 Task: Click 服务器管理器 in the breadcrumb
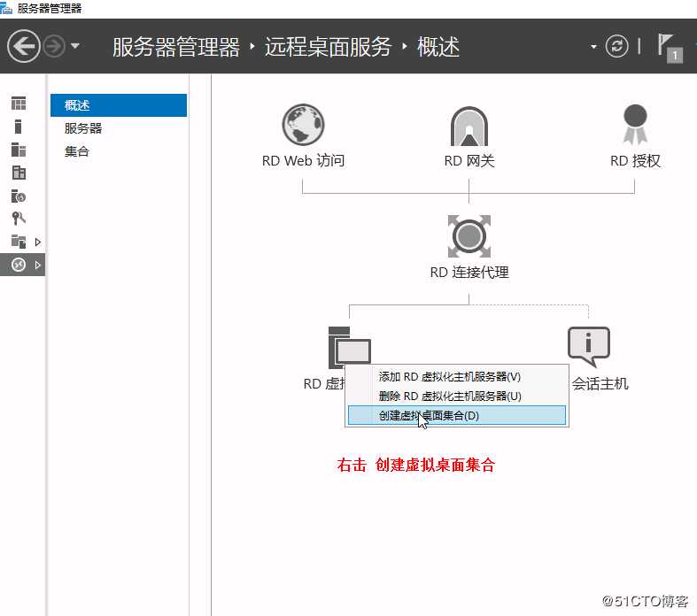click(x=176, y=47)
